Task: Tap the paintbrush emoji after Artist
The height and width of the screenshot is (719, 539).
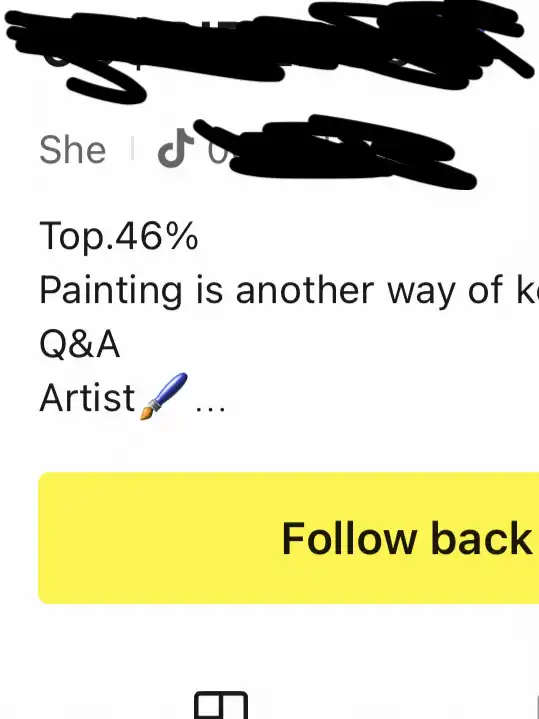Action: pyautogui.click(x=164, y=397)
